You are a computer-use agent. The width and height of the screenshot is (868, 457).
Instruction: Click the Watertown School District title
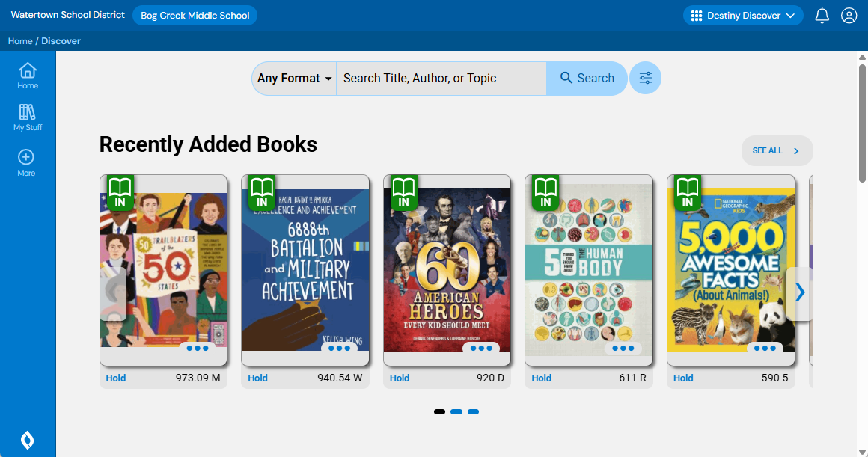[x=67, y=15]
